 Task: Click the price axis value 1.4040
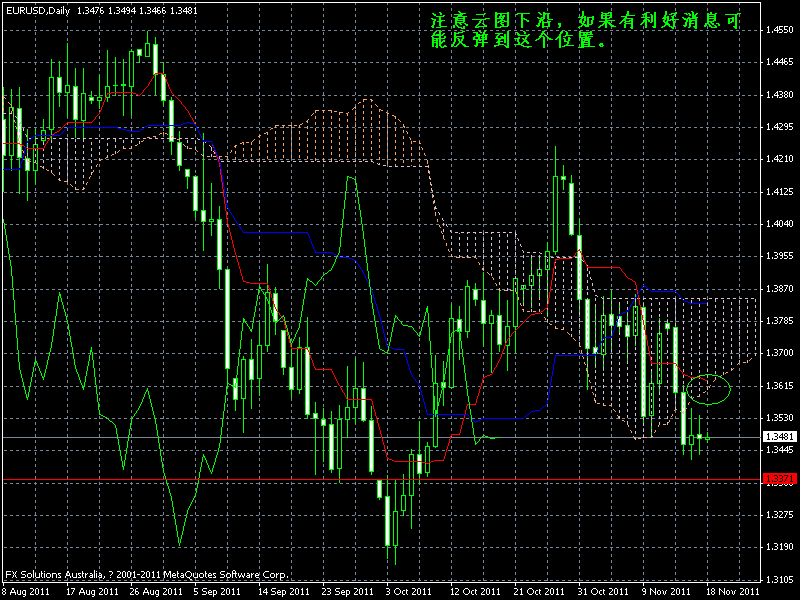tap(780, 224)
